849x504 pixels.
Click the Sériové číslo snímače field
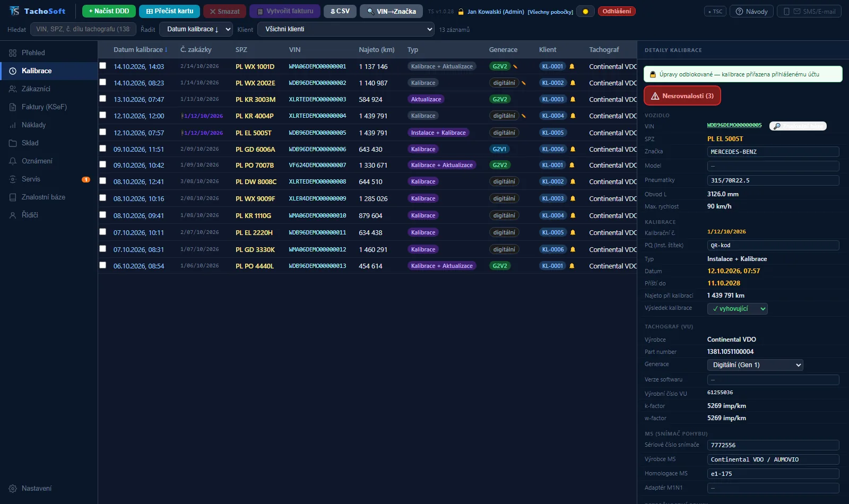773,445
